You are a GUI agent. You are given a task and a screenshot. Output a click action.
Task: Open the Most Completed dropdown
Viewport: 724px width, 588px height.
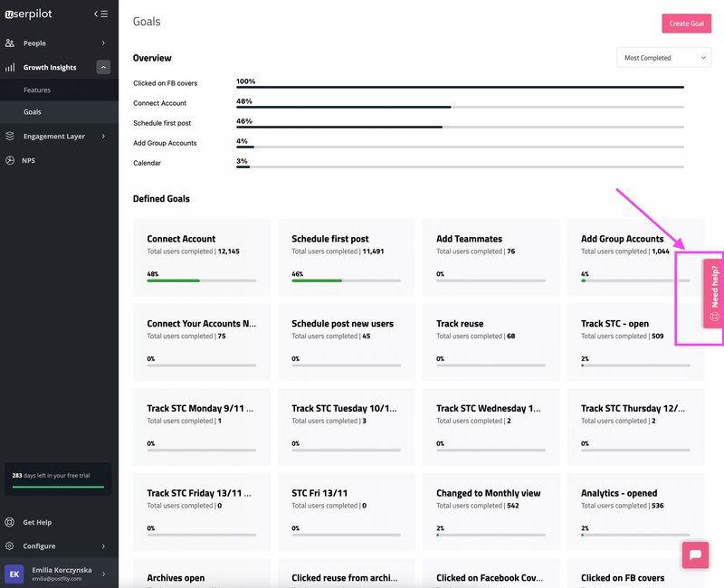[x=663, y=57]
